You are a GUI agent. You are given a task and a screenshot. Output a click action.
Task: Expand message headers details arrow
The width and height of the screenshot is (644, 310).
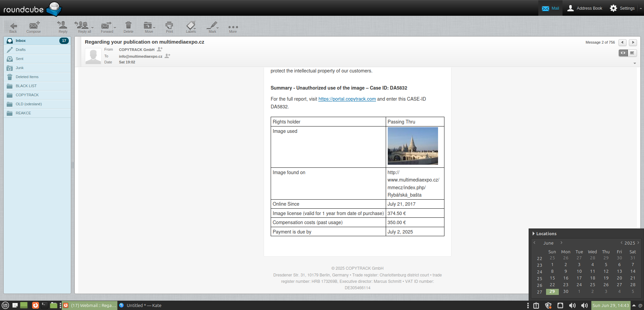[635, 63]
